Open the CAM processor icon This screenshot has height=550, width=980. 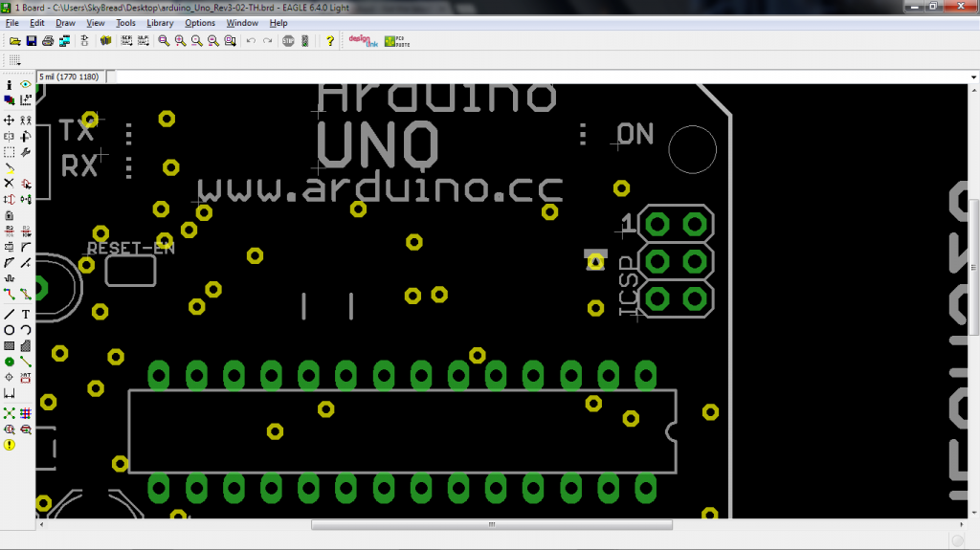click(64, 41)
